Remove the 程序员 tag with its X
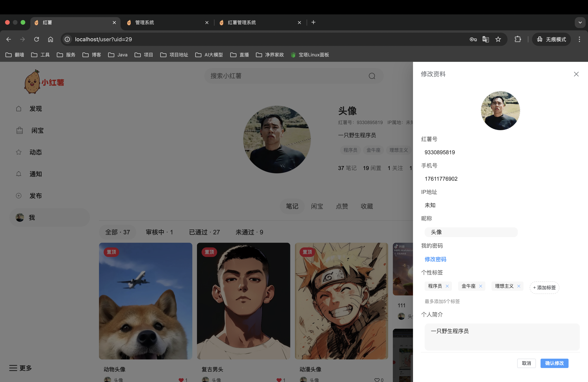This screenshot has height=382, width=588. tap(447, 286)
